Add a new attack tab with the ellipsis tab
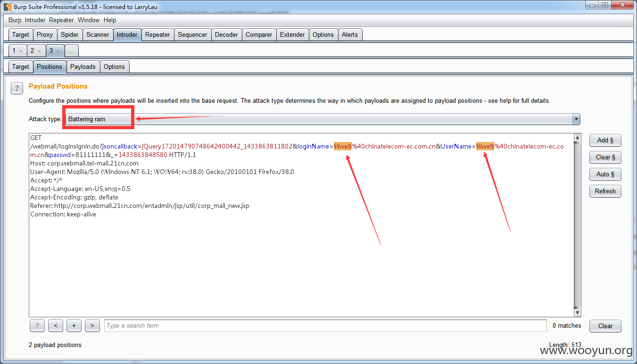Screen dimensions: 637x364 tap(72, 50)
